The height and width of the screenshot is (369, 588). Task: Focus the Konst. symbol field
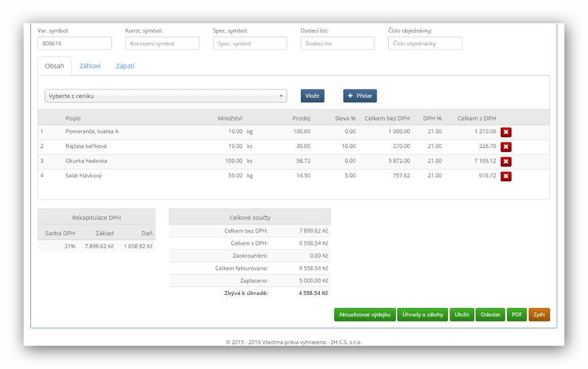pyautogui.click(x=162, y=44)
